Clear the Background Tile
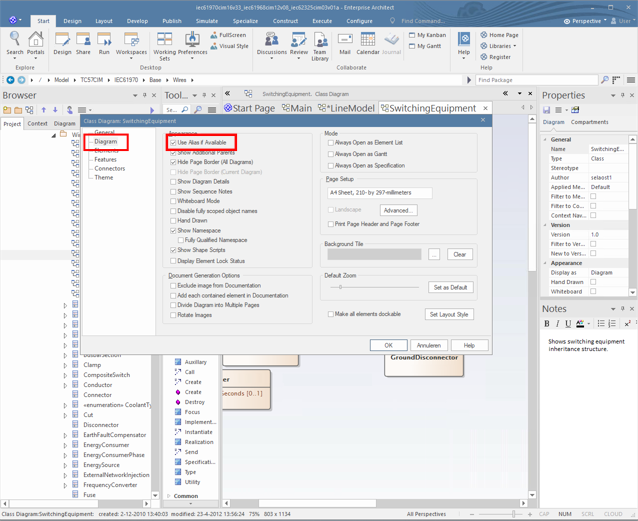The height and width of the screenshot is (521, 638). coord(460,254)
